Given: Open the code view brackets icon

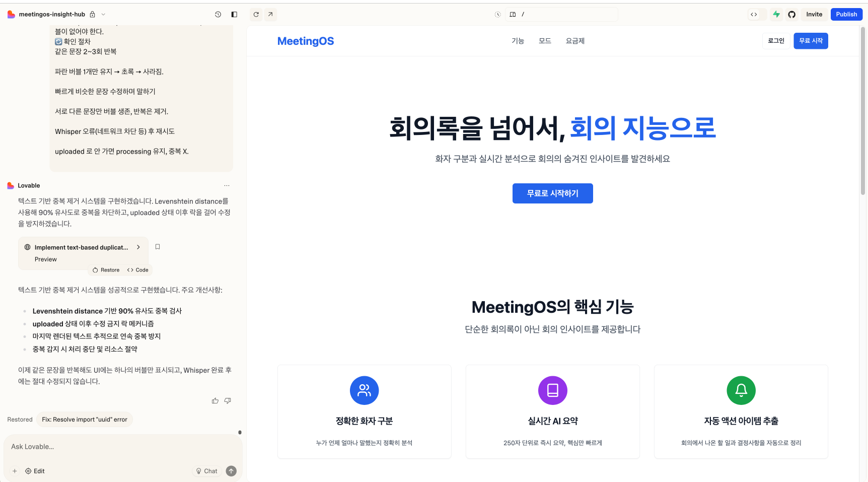Looking at the screenshot, I should (754, 15).
